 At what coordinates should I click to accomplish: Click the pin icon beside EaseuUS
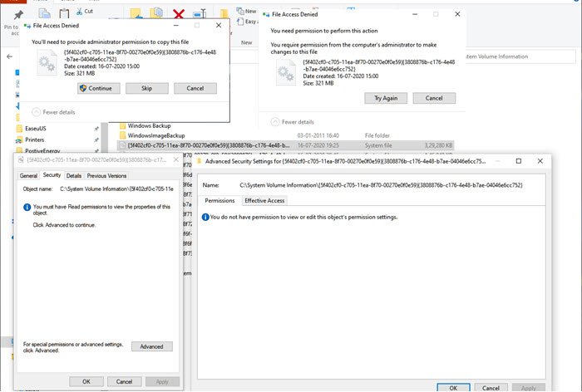click(96, 129)
